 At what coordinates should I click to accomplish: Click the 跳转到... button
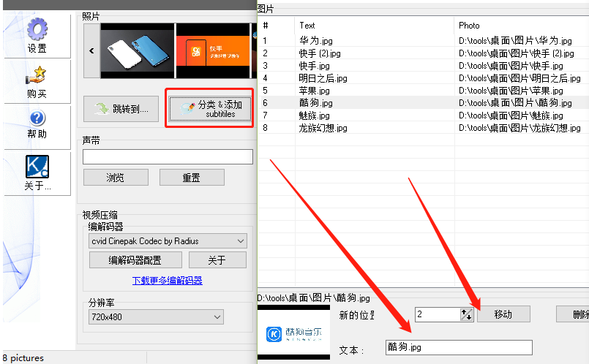(121, 109)
